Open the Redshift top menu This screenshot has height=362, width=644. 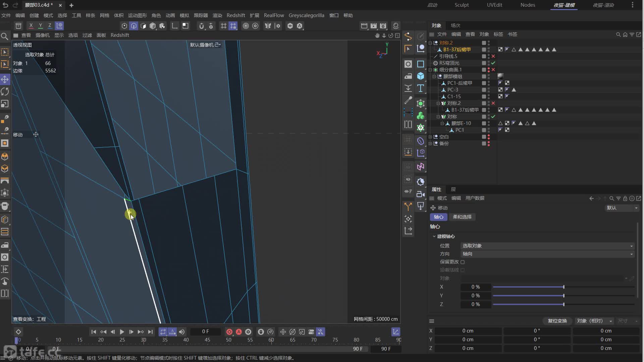(x=236, y=15)
